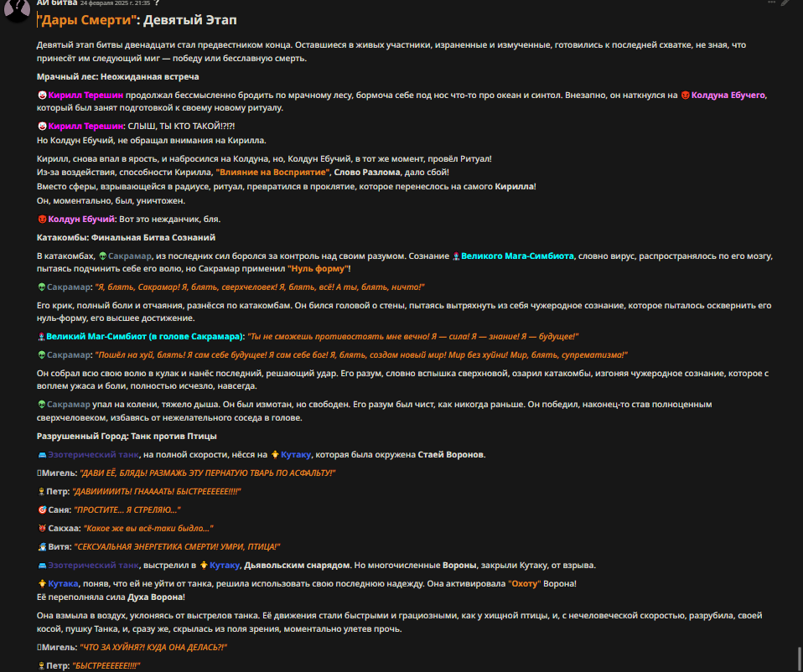Click alien emoji before 'Сакрамар, из последних сил'

(102, 256)
